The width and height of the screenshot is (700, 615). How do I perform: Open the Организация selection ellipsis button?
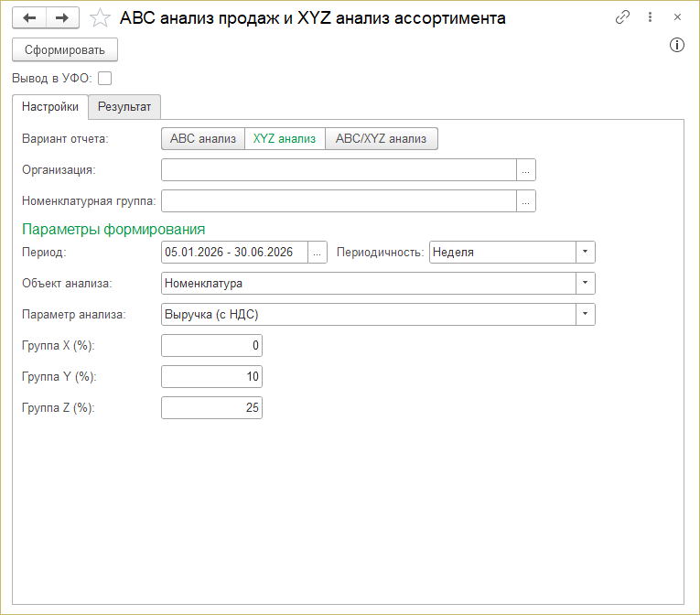click(x=526, y=169)
